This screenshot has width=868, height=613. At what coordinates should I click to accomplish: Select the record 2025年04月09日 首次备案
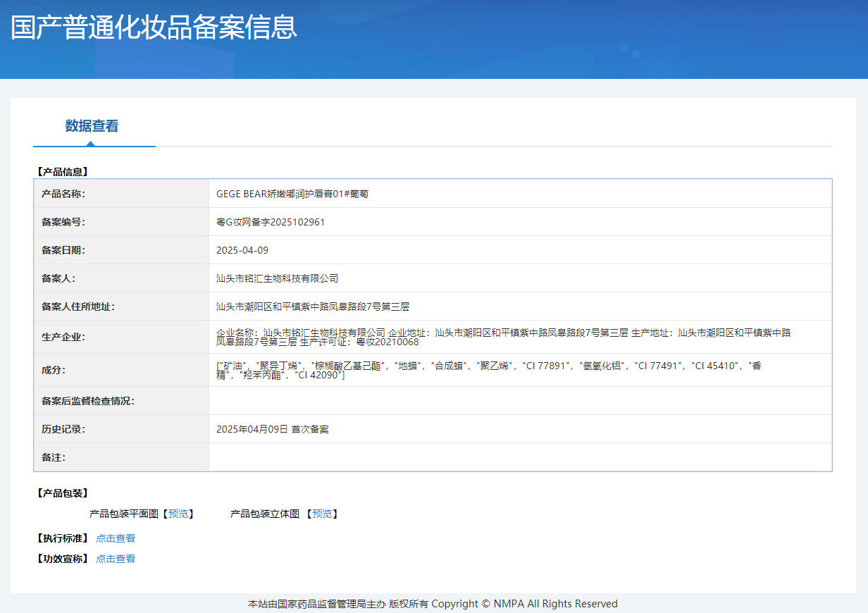(x=273, y=429)
